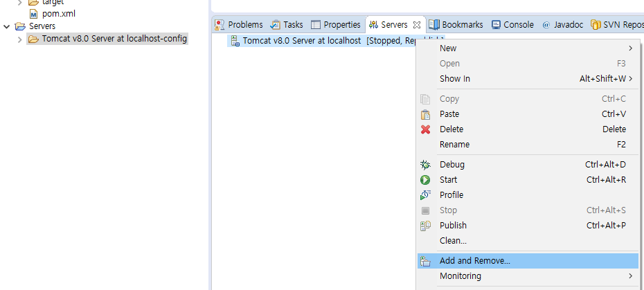Collapse the Servers folder in explorer
Image resolution: width=644 pixels, height=290 pixels.
pyautogui.click(x=7, y=26)
